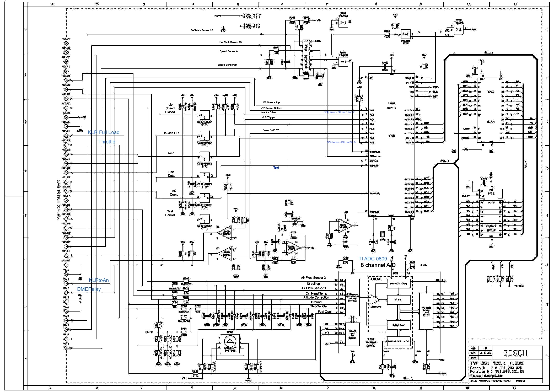
Task: Click the 'Comparator' triangle in the ADC
Action: 375,300
